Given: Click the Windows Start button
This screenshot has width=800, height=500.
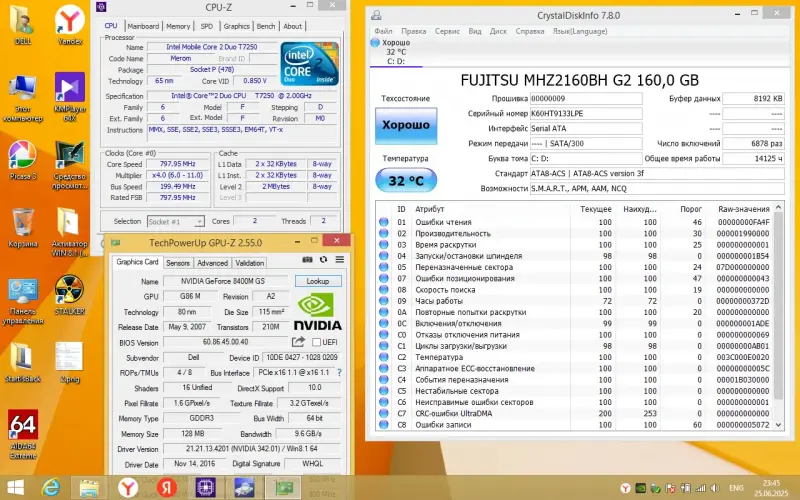Looking at the screenshot, I should (x=15, y=488).
